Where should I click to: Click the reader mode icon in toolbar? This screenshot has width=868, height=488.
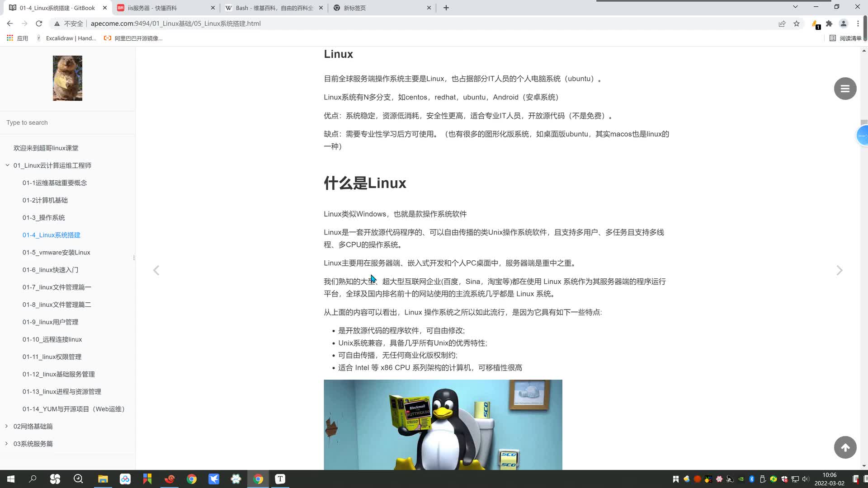point(834,38)
